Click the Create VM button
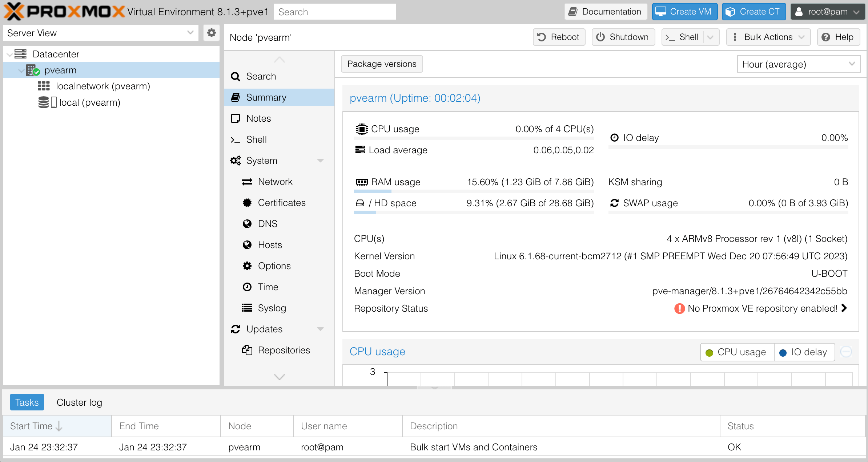The width and height of the screenshot is (868, 462). click(x=684, y=12)
